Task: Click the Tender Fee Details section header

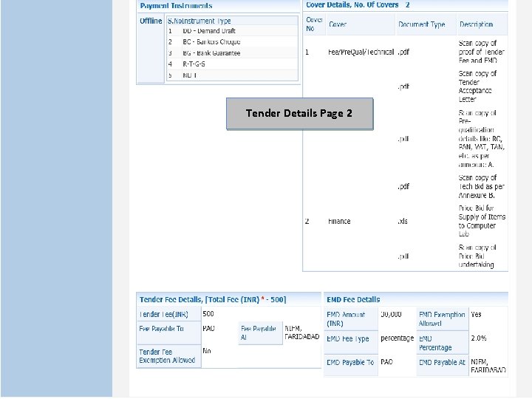Action: pyautogui.click(x=213, y=299)
